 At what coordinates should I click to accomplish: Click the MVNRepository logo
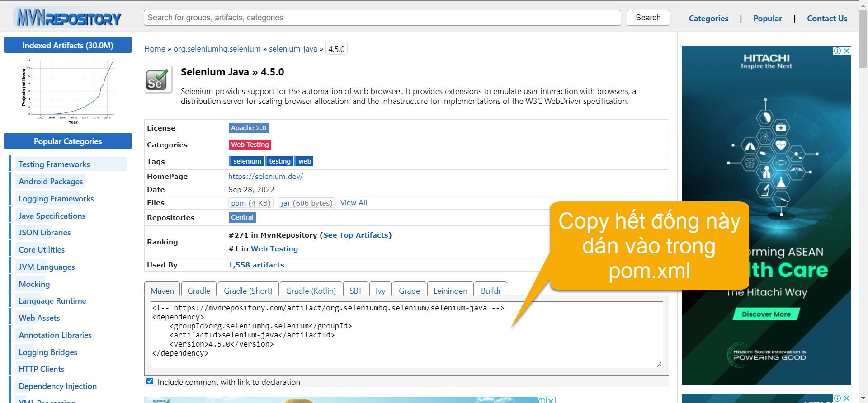pos(68,18)
